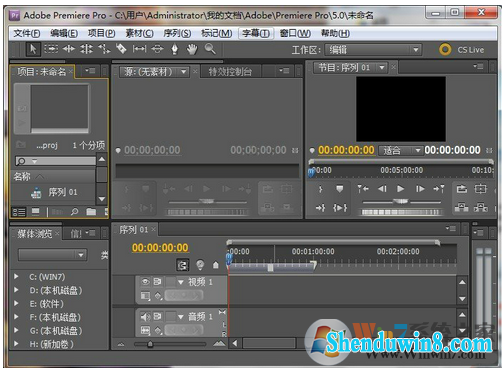Select the Selection arrow tool
The image size is (502, 368).
[x=33, y=49]
